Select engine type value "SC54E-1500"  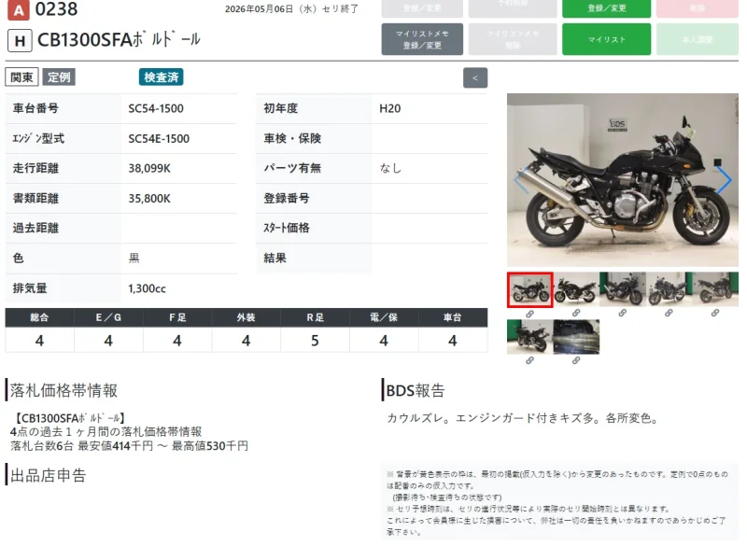tap(159, 138)
